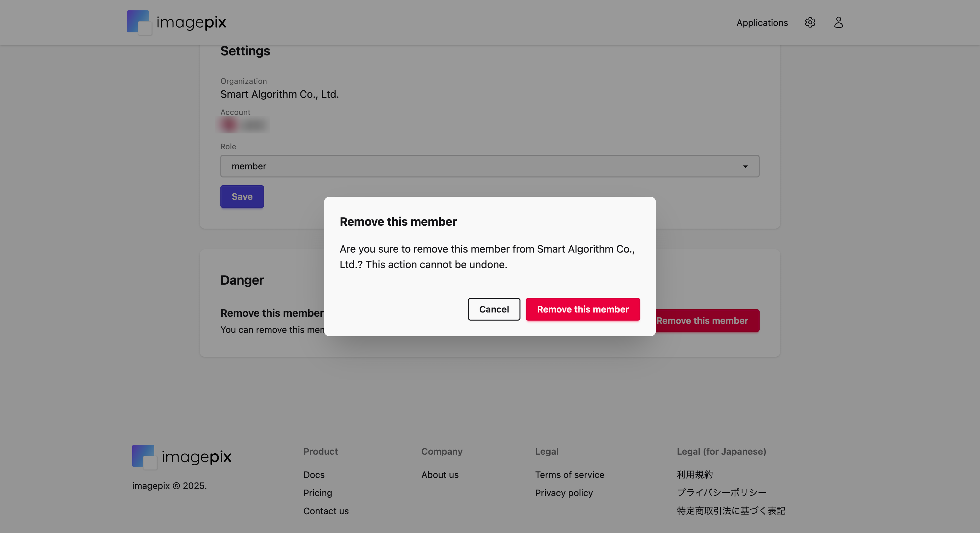This screenshot has height=533, width=980.
Task: Click the Save button
Action: 242,197
